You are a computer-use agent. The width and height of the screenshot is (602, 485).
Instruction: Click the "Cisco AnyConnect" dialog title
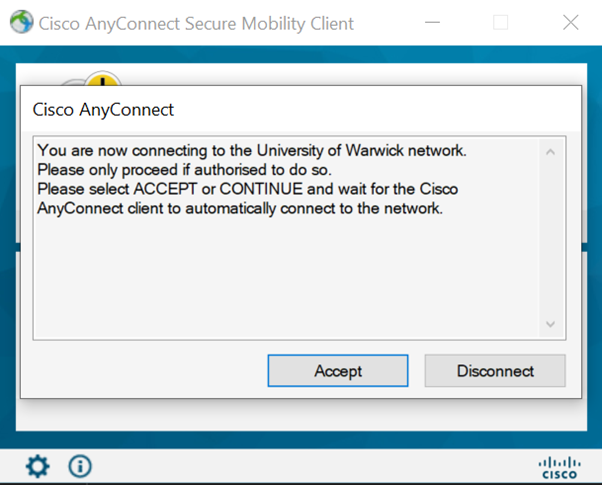click(104, 109)
